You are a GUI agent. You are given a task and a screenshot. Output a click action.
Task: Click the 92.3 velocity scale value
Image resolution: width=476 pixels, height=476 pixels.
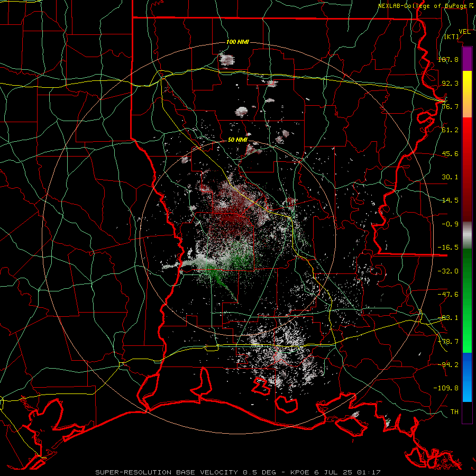coord(450,83)
